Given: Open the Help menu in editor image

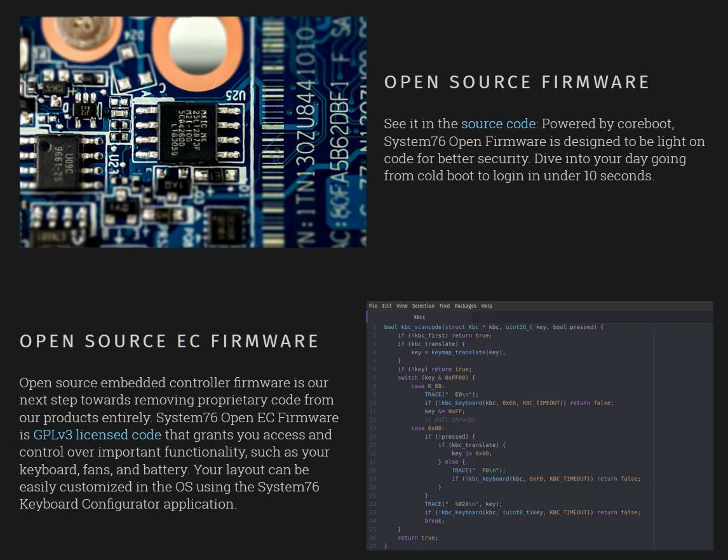Looking at the screenshot, I should pos(487,306).
